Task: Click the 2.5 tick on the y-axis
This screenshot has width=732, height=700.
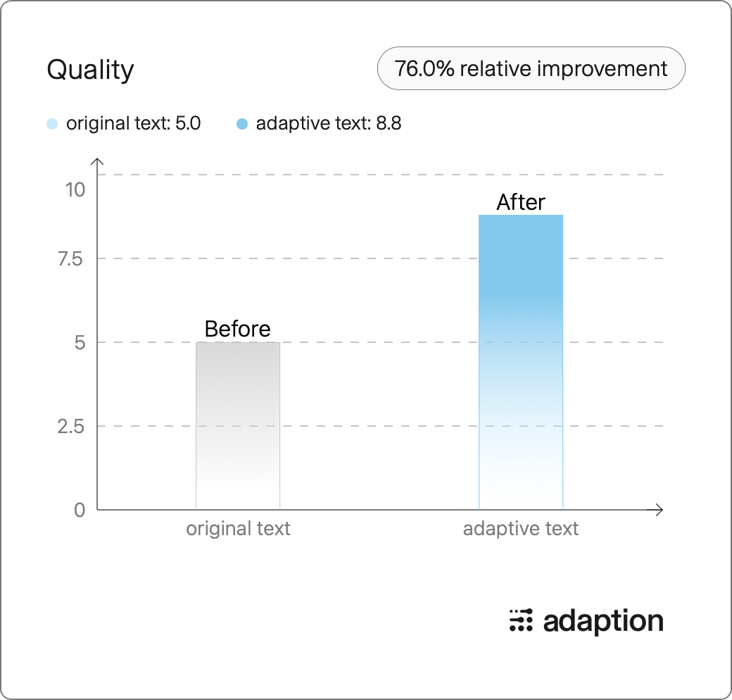Action: coord(71,426)
